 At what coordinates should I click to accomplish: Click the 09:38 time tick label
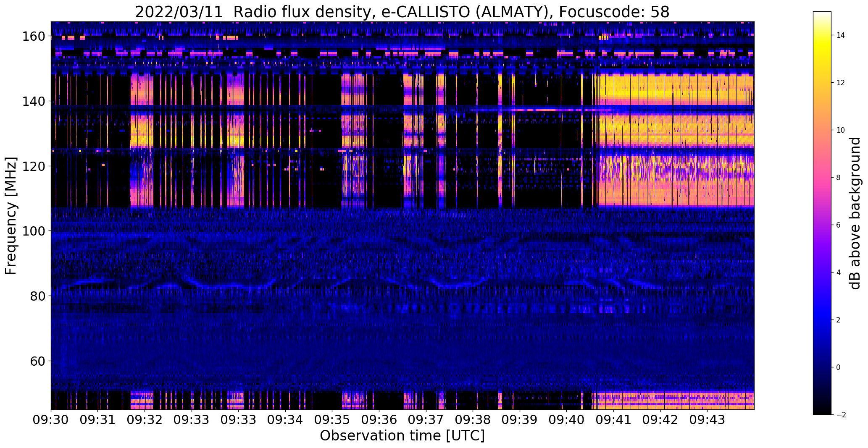click(473, 419)
